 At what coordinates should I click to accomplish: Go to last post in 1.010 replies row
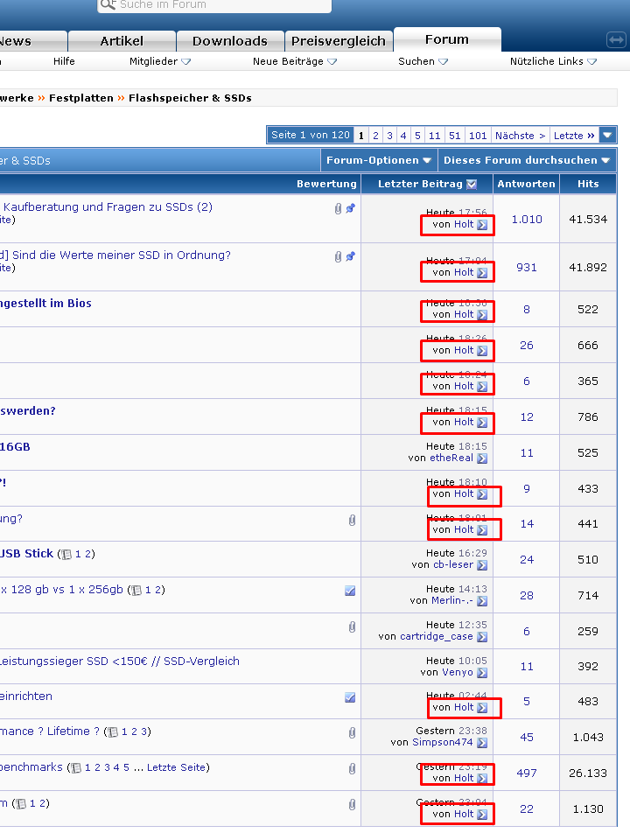tap(482, 225)
